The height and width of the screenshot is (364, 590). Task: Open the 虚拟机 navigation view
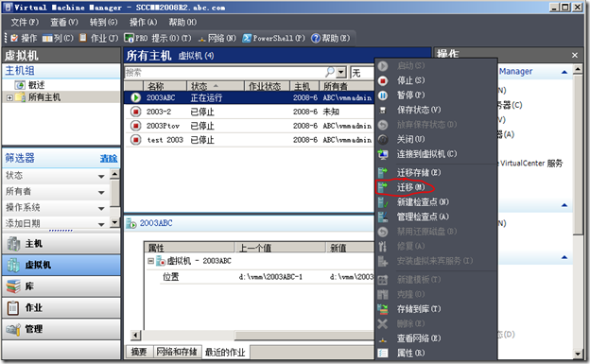tap(61, 265)
